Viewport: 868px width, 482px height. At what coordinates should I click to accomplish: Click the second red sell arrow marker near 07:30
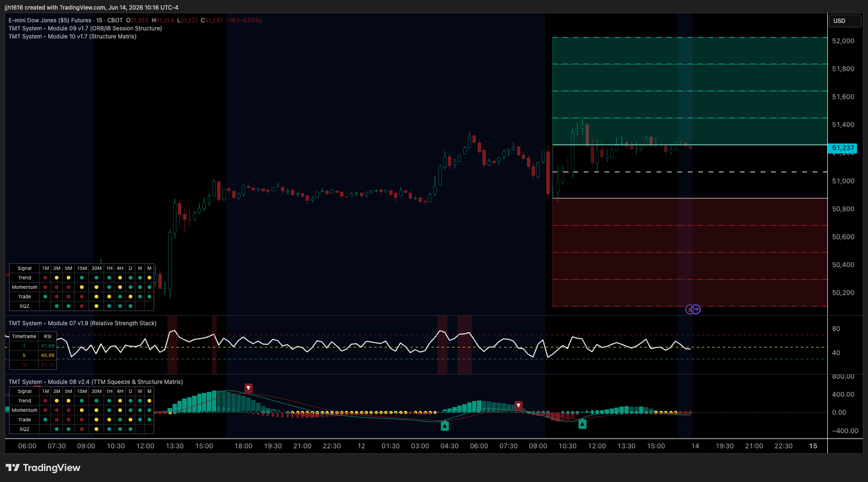tap(519, 405)
